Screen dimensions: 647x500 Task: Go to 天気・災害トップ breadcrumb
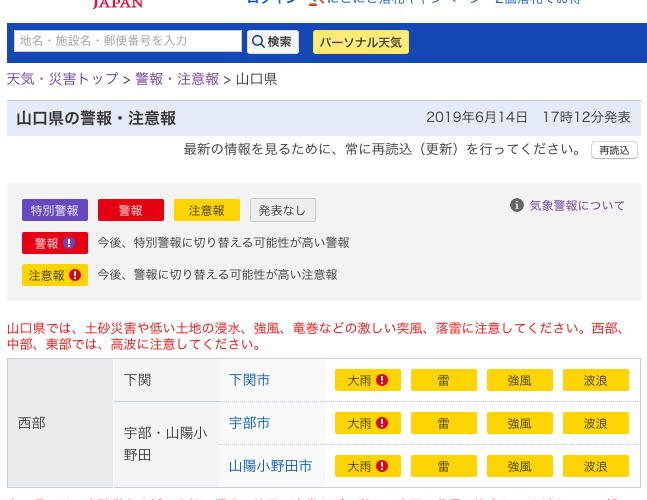tap(61, 79)
